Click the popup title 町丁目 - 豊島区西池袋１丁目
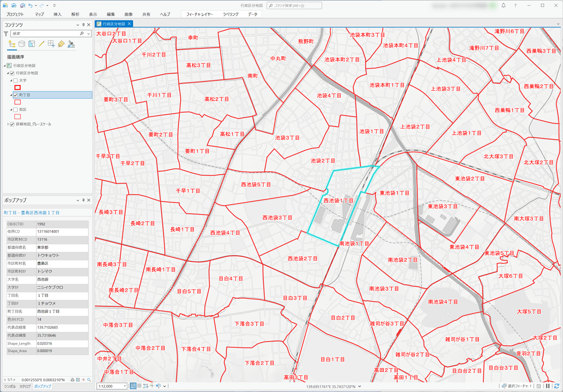Image resolution: width=563 pixels, height=392 pixels. 32,213
